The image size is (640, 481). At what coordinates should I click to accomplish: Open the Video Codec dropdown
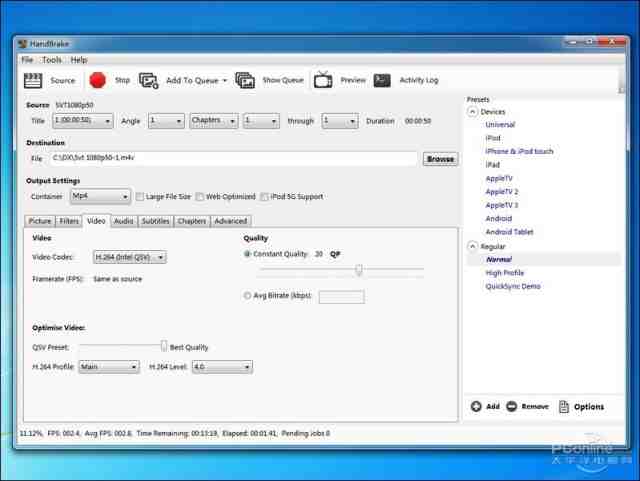(x=129, y=257)
